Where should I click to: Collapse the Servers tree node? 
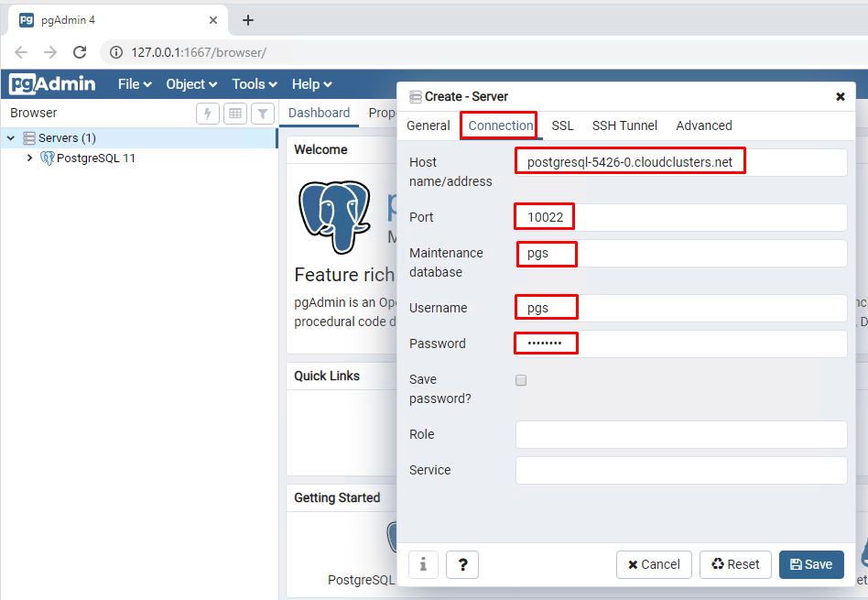[11, 138]
